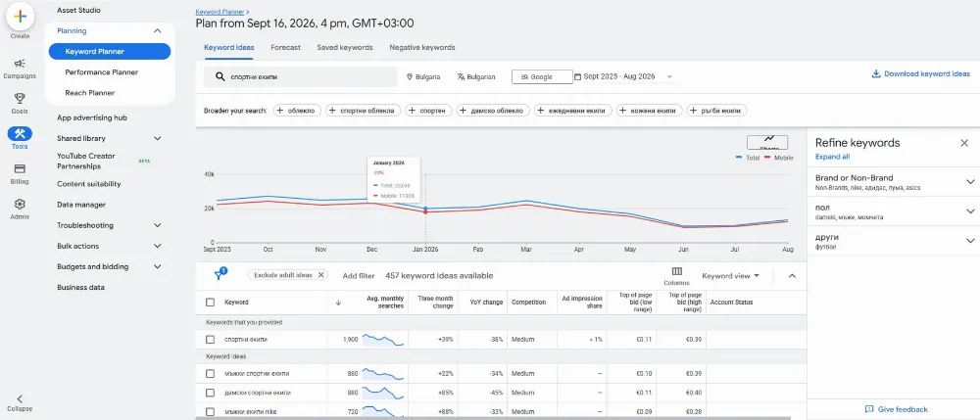Add кожени екипи suggestion chip
This screenshot has width=980, height=420.
pyautogui.click(x=649, y=111)
